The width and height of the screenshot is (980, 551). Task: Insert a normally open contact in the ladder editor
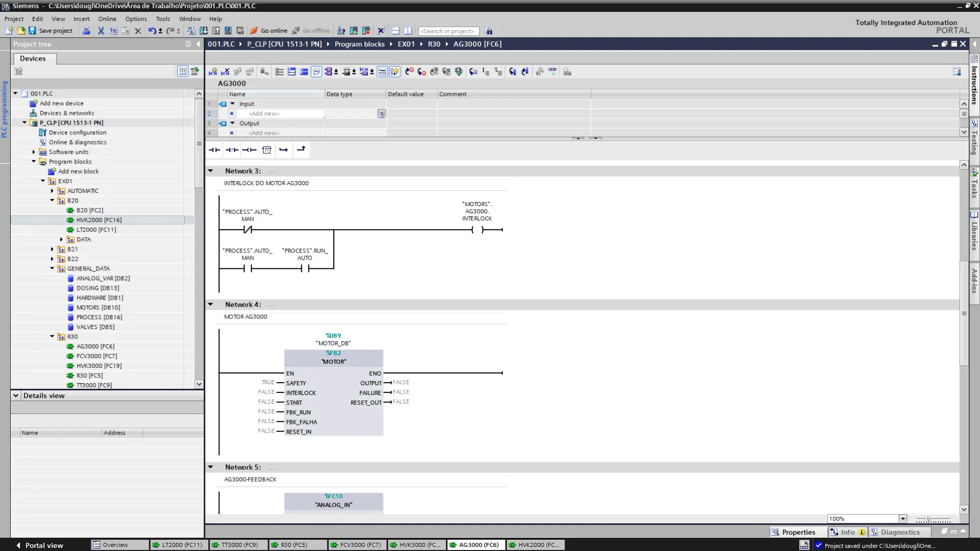214,149
